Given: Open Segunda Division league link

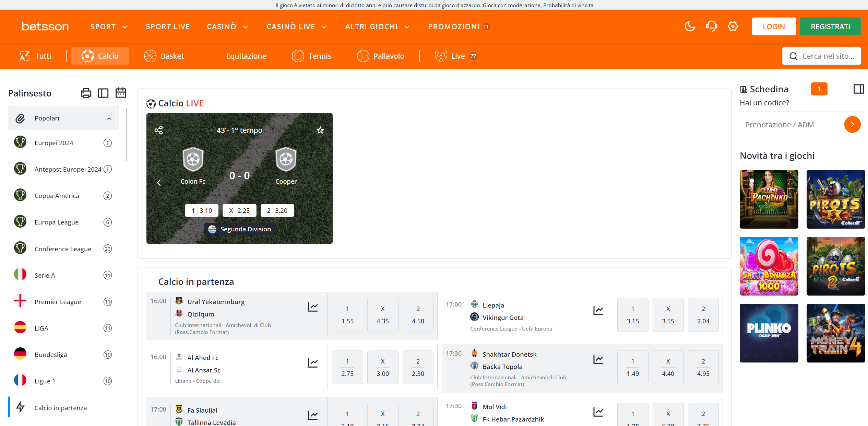Looking at the screenshot, I should [239, 229].
